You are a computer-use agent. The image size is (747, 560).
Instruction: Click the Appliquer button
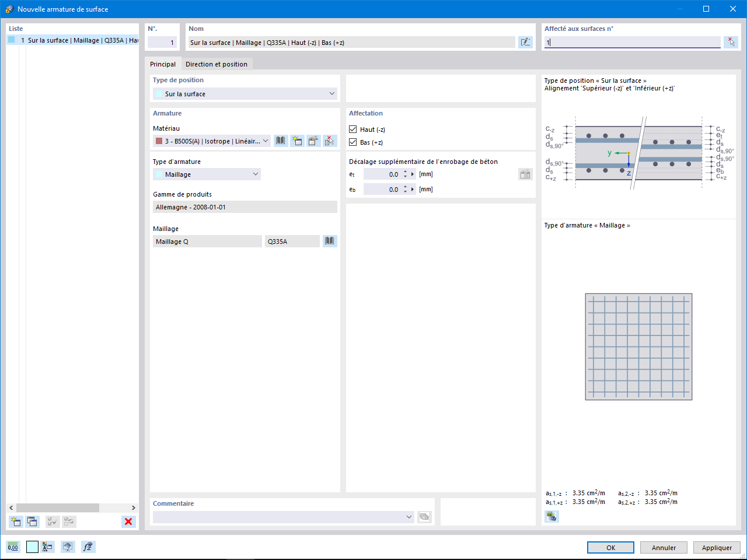(717, 547)
